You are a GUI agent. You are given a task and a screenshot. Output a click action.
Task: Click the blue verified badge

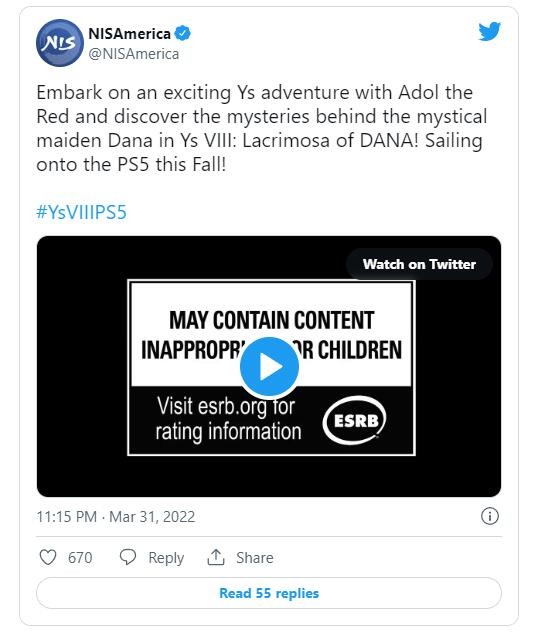[x=183, y=33]
